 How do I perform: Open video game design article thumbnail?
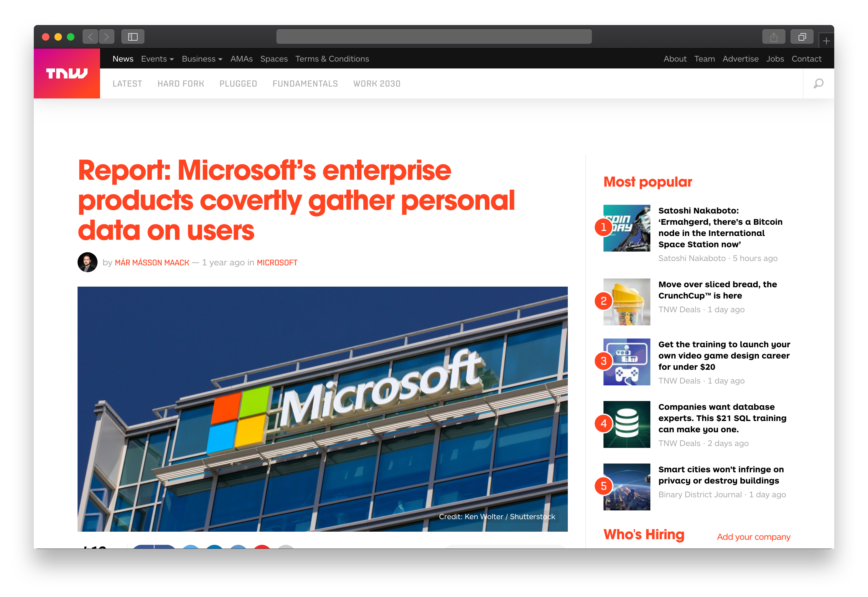[627, 362]
